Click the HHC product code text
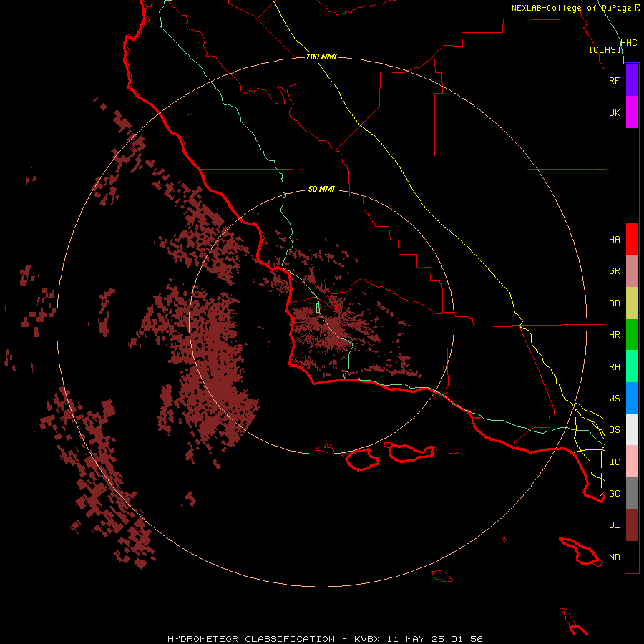Viewport: 644px width, 644px height. tap(629, 43)
